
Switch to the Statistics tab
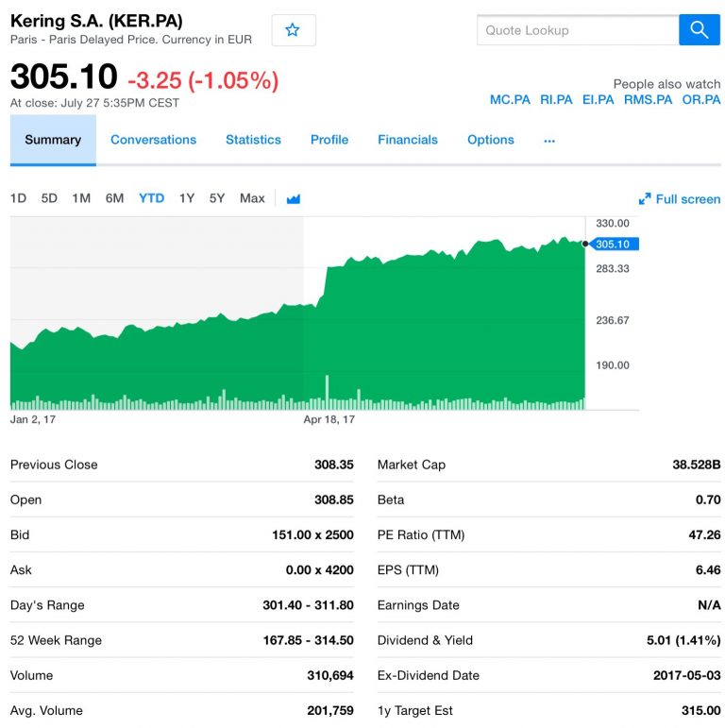click(x=253, y=140)
